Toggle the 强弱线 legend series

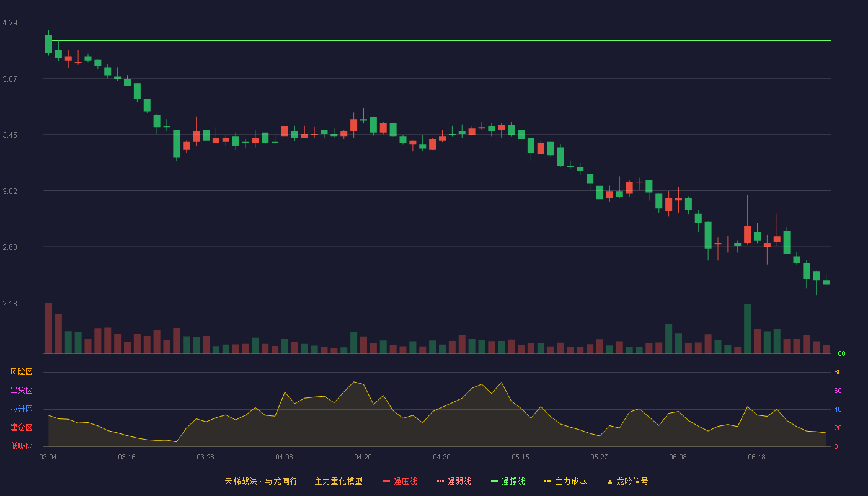(454, 481)
